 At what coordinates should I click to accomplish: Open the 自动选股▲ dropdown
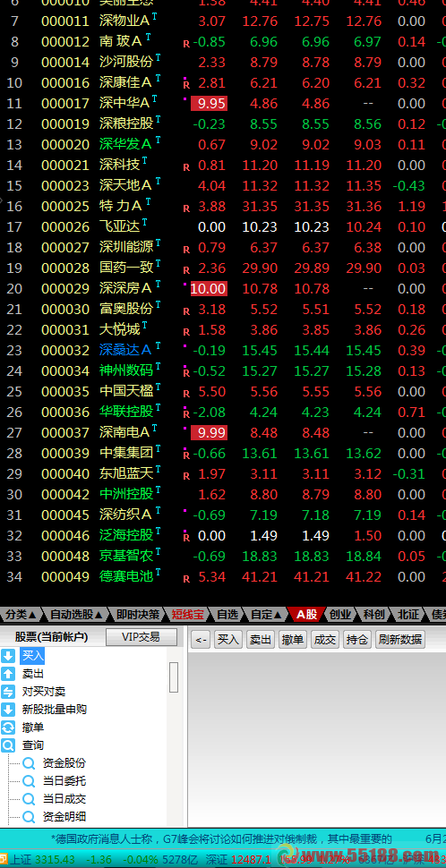[x=76, y=614]
